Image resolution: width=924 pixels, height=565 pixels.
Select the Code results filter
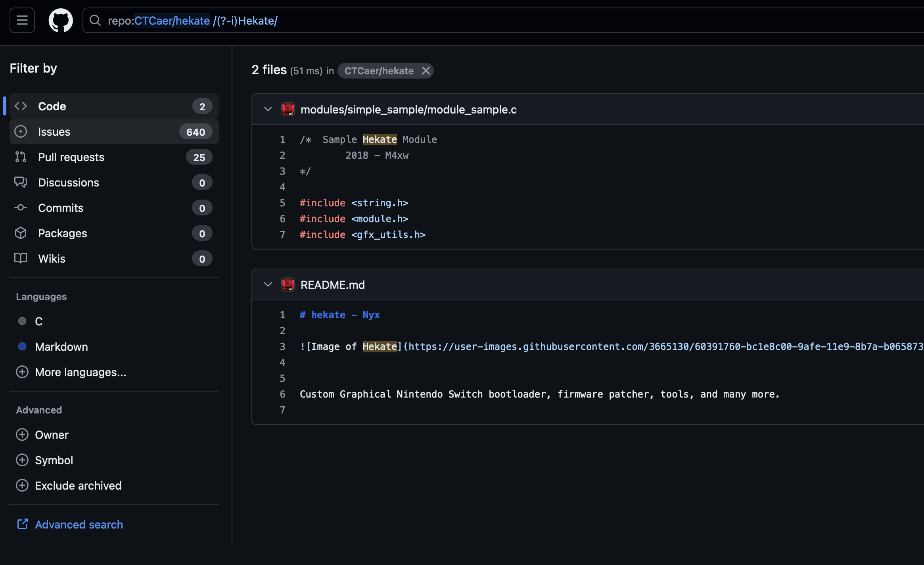[x=114, y=106]
